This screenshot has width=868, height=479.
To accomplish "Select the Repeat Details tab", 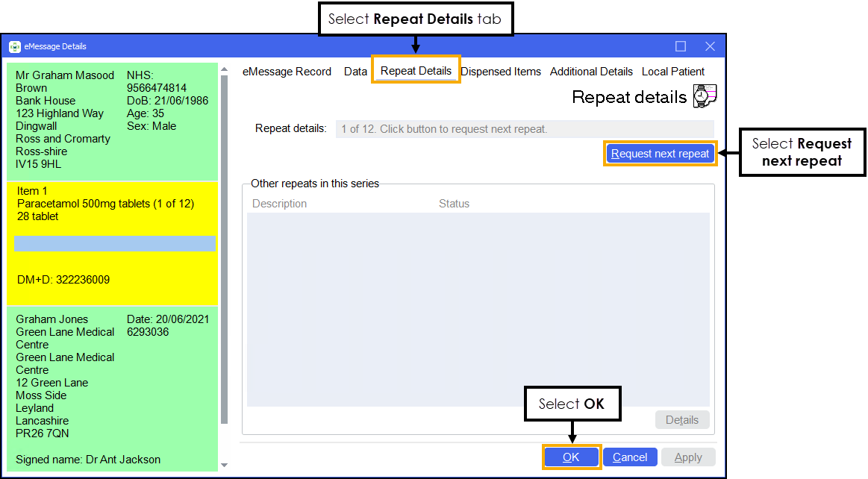I will pyautogui.click(x=416, y=71).
